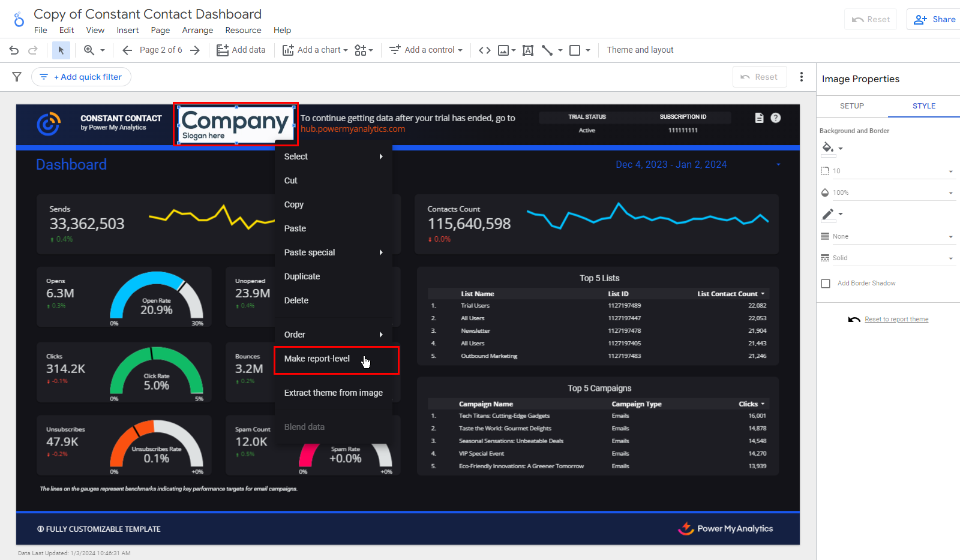Click the help question mark icon on dashboard
Screen dimensions: 960x560
[x=776, y=118]
